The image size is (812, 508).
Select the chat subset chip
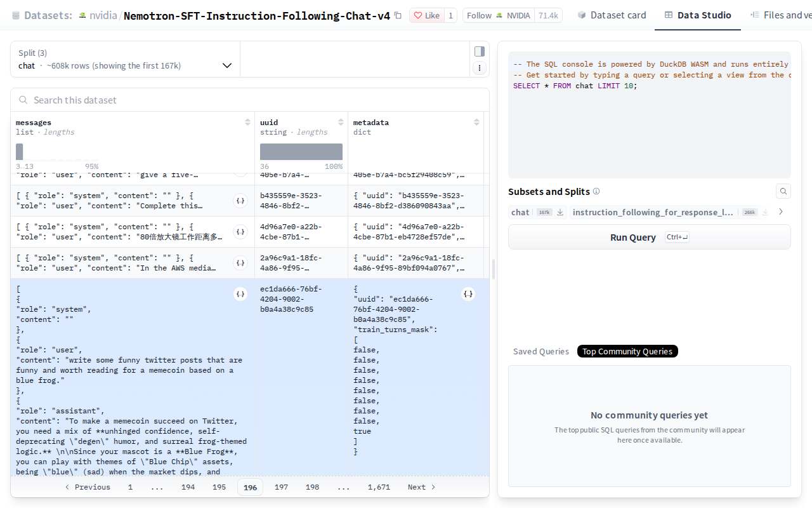[x=520, y=212]
